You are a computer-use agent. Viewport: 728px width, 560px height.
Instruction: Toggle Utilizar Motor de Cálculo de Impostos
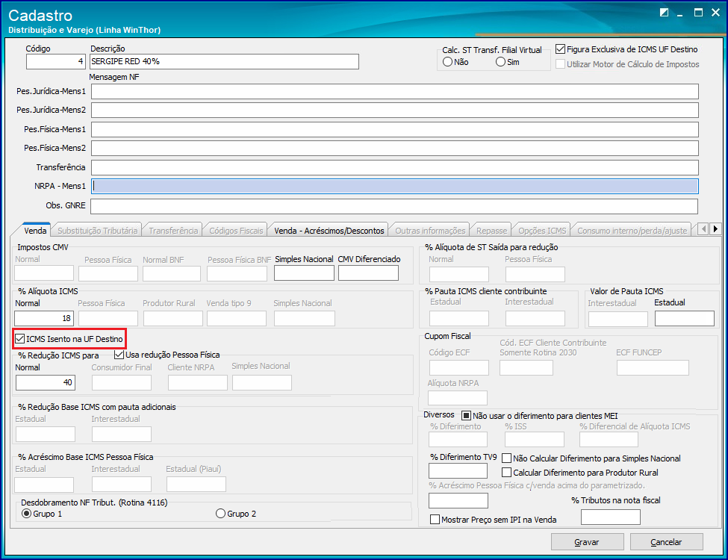561,64
